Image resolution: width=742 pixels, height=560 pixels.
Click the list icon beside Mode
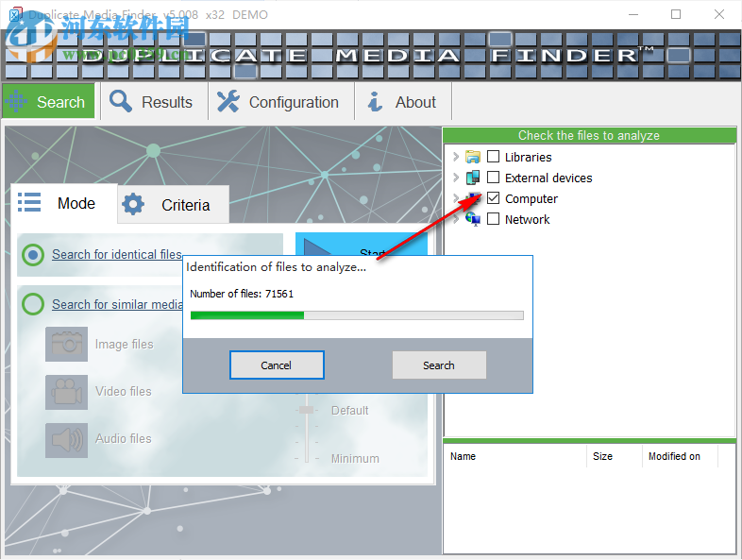coord(29,202)
